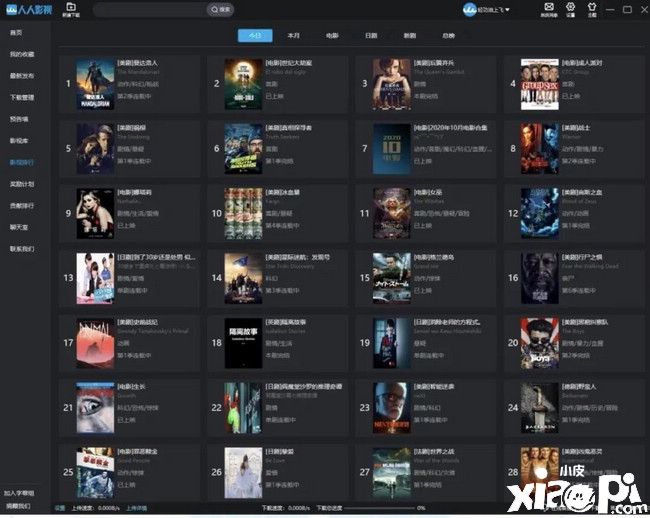Open 我的收藏 in the sidebar
Viewport: 650px width, 518px height.
[22, 54]
